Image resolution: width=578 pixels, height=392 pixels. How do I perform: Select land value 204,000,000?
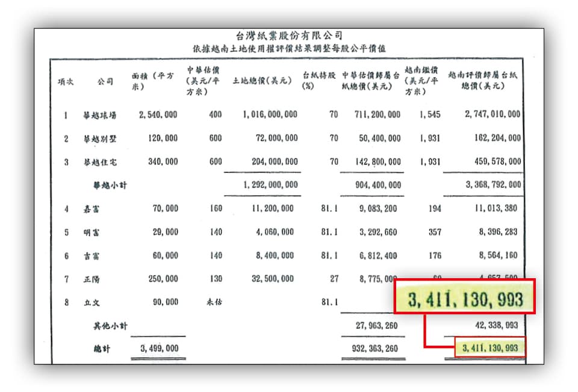pos(275,161)
